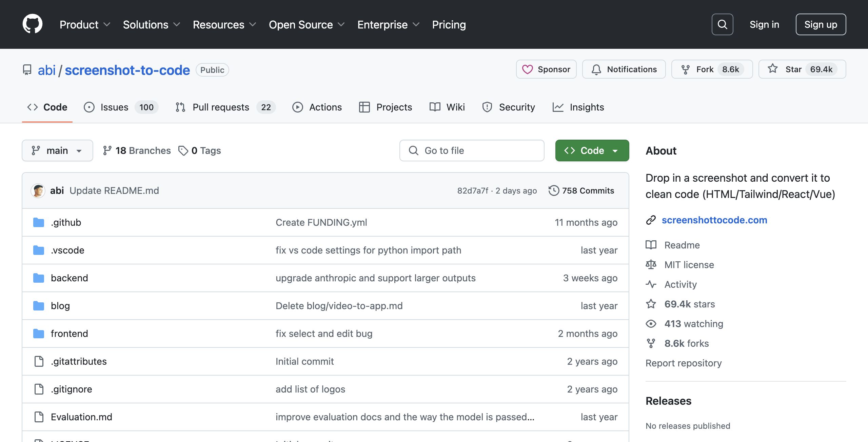
Task: Open the main branch selector dropdown
Action: (57, 150)
